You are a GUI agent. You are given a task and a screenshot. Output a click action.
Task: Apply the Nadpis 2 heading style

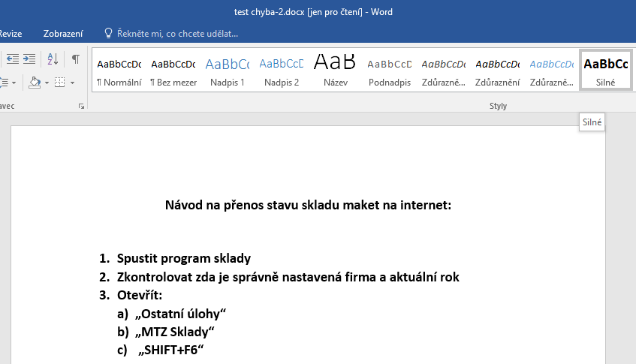pyautogui.click(x=281, y=71)
